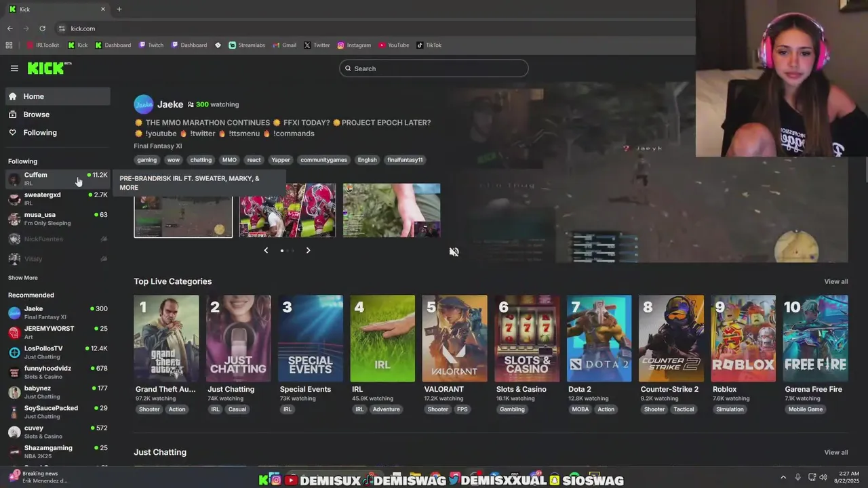Open the Instagram bookmark
This screenshot has height=488, width=868.
[354, 45]
